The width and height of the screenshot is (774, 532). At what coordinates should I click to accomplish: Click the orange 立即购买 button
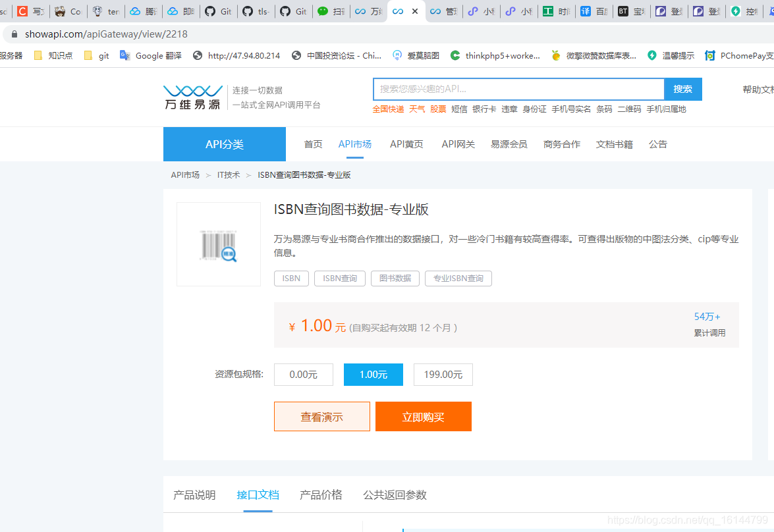tap(424, 417)
